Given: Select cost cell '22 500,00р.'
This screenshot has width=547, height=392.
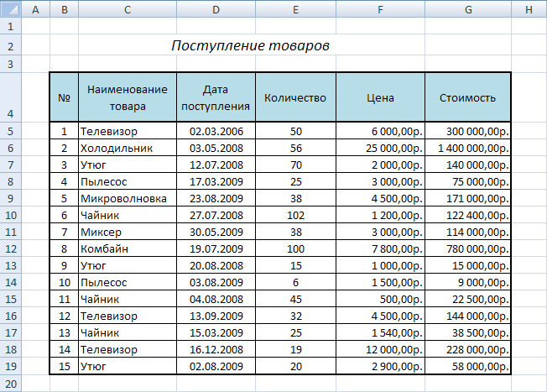Looking at the screenshot, I should tap(468, 299).
